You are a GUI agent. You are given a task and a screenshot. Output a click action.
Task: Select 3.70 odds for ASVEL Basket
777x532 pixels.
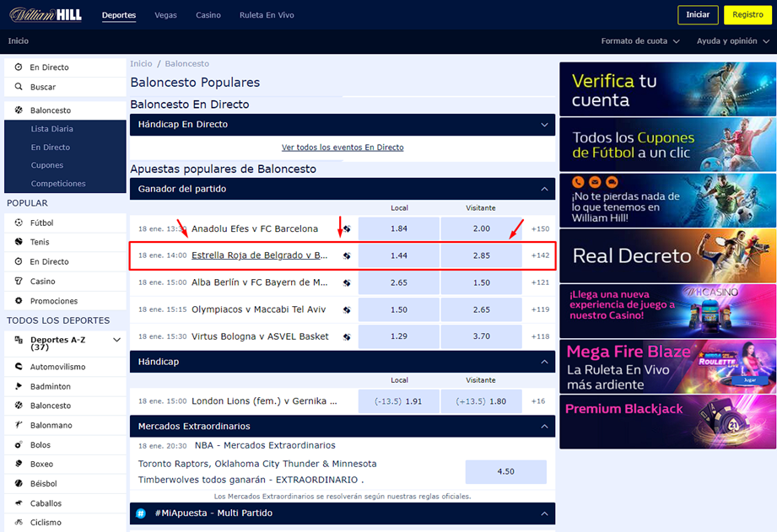pos(481,336)
